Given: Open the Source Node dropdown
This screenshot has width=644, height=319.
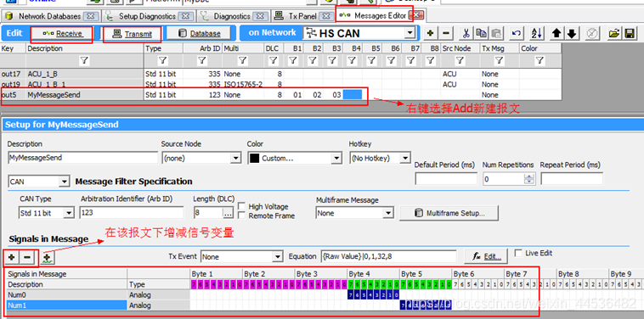Looking at the screenshot, I should [x=235, y=159].
